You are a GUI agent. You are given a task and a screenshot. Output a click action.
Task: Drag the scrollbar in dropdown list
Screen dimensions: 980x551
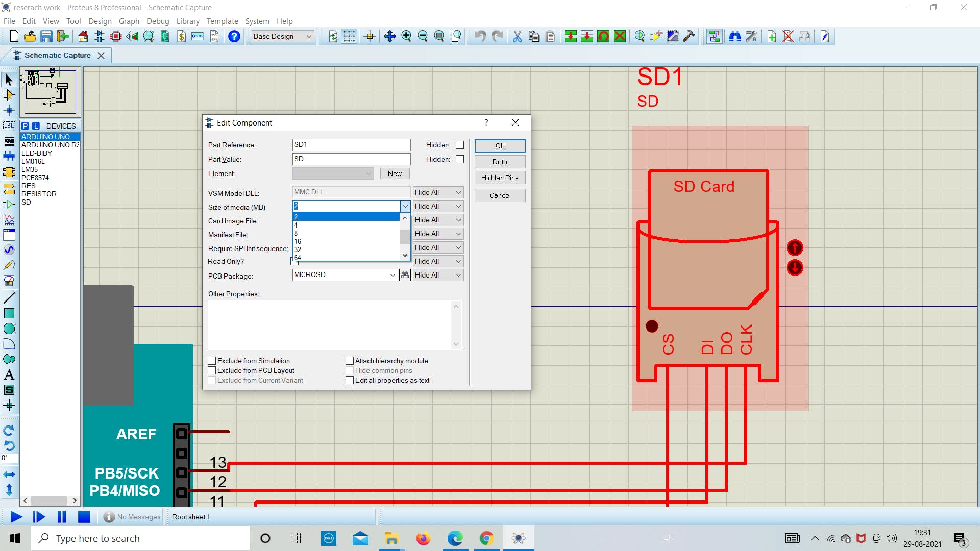coord(405,236)
